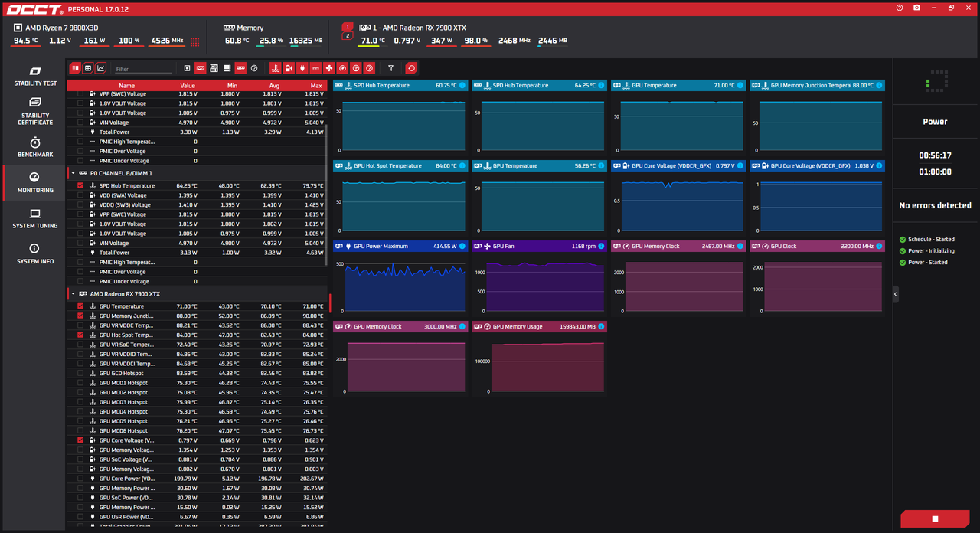The width and height of the screenshot is (980, 533).
Task: Click the sensor Filter text field
Action: point(144,69)
